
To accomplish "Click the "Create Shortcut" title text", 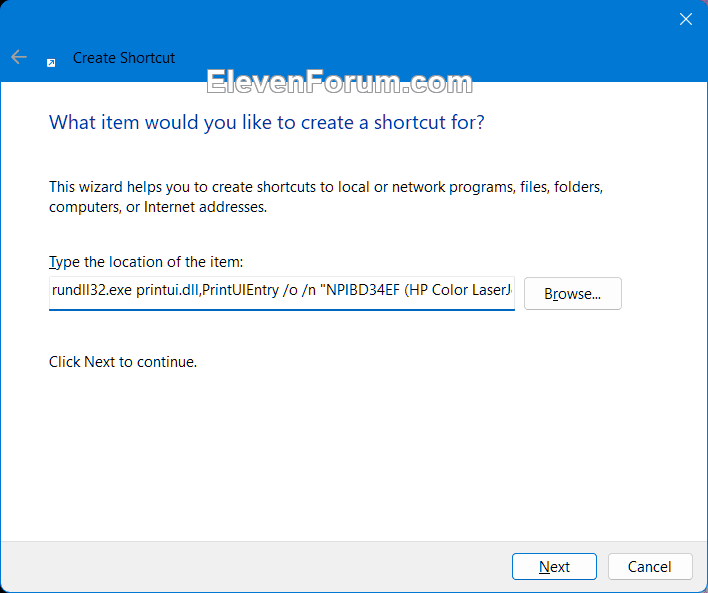I will (124, 58).
